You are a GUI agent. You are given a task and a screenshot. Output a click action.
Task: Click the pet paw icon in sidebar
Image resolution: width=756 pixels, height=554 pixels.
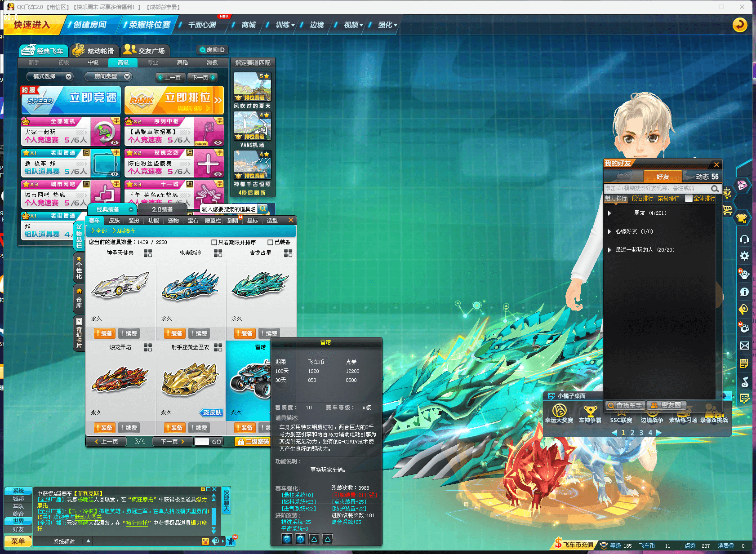point(744,328)
